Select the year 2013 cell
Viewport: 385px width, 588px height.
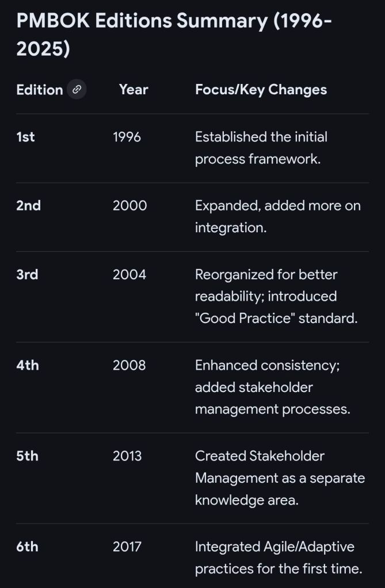[127, 456]
